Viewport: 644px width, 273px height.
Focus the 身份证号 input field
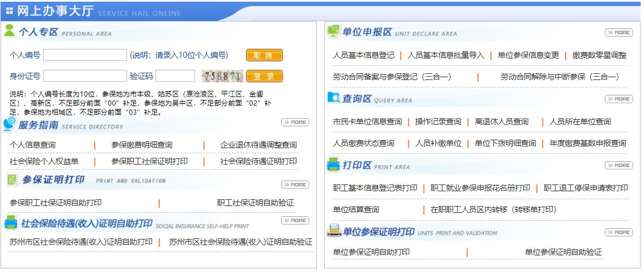point(85,75)
